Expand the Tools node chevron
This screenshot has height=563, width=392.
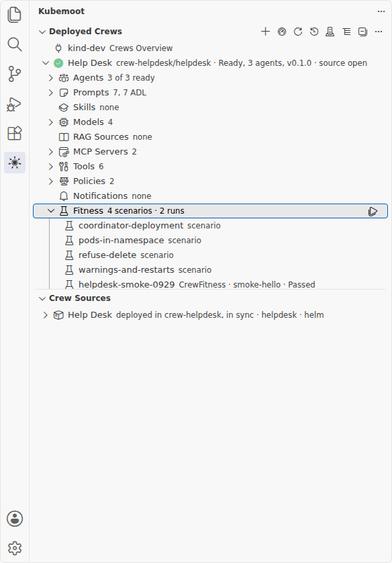point(51,166)
